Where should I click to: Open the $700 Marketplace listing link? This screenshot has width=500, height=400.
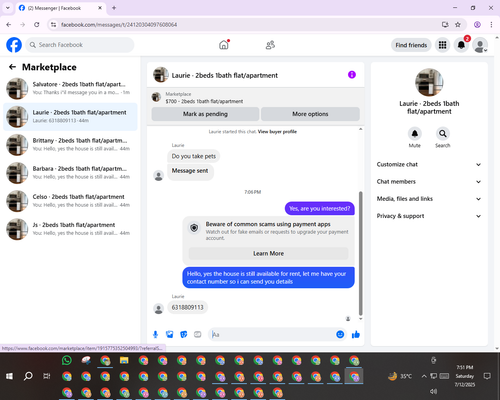click(x=204, y=101)
